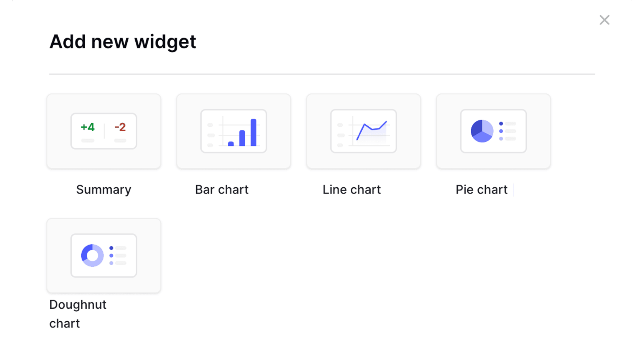Click the "Summary" text label
Image resolution: width=644 pixels, height=347 pixels.
click(103, 190)
